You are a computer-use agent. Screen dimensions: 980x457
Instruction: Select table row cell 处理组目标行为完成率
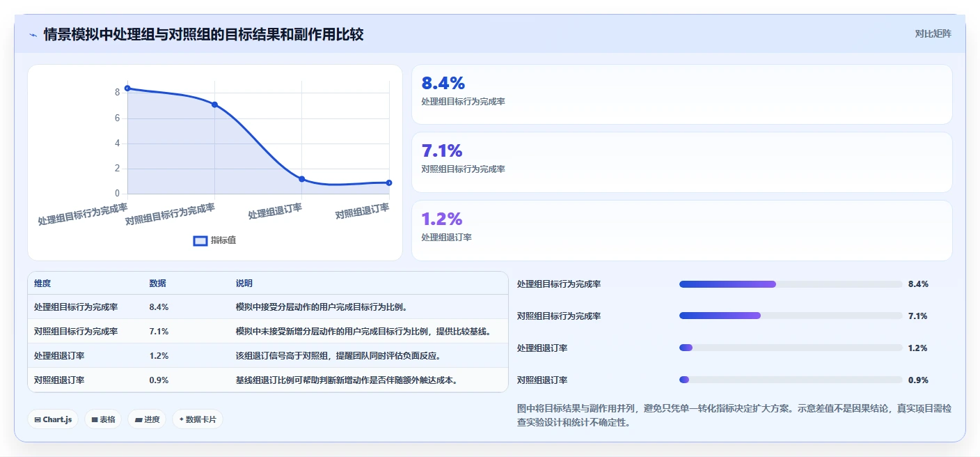tap(76, 307)
